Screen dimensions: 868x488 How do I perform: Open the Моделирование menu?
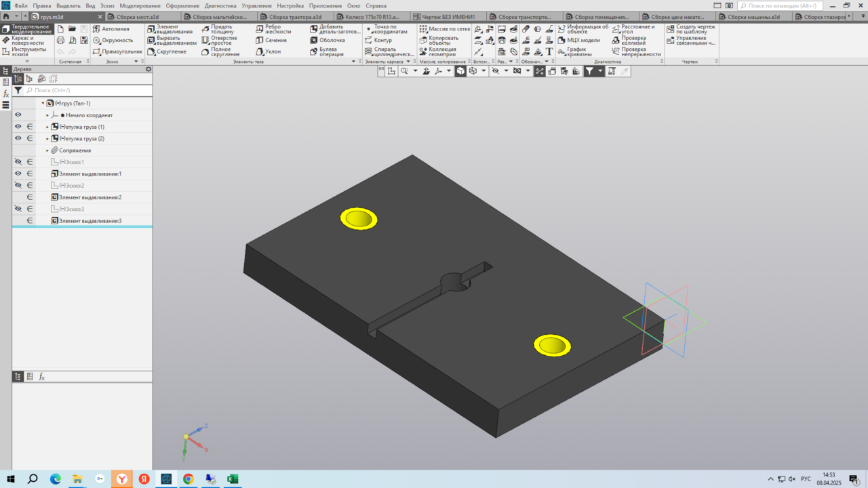click(140, 5)
